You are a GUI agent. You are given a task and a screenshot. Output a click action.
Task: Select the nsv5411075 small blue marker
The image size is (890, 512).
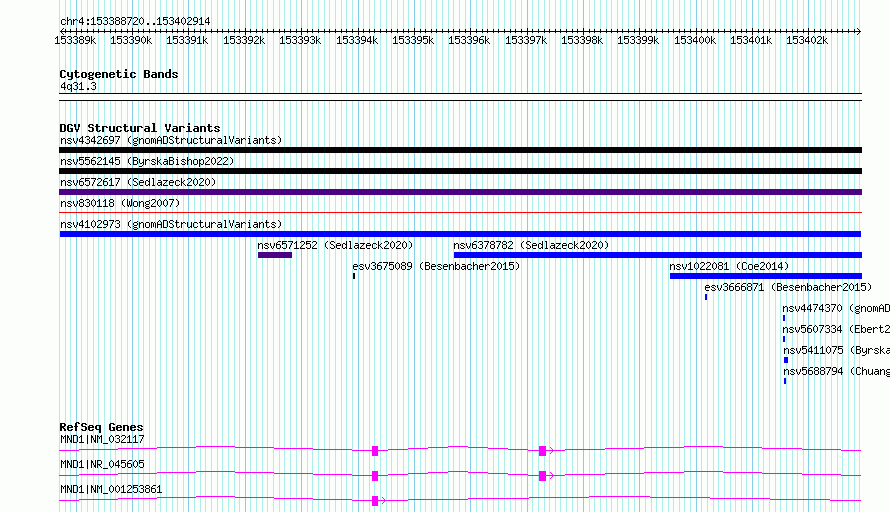tap(786, 360)
